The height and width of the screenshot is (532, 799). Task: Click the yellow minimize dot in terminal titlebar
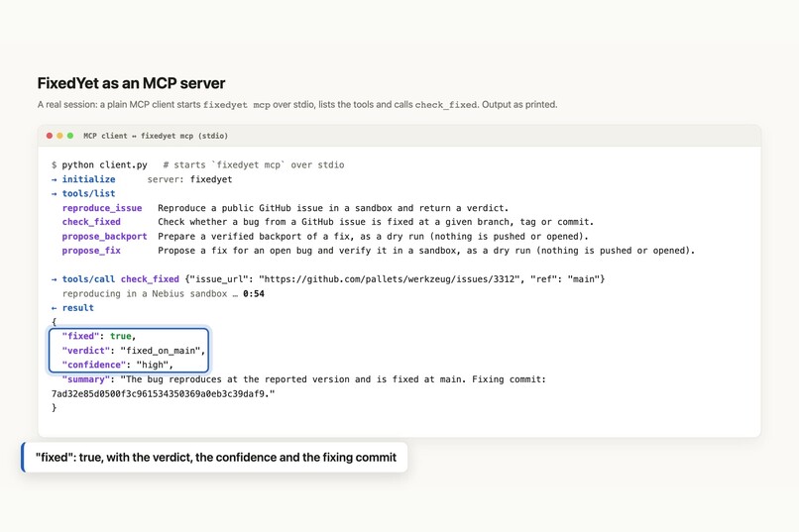click(59, 136)
